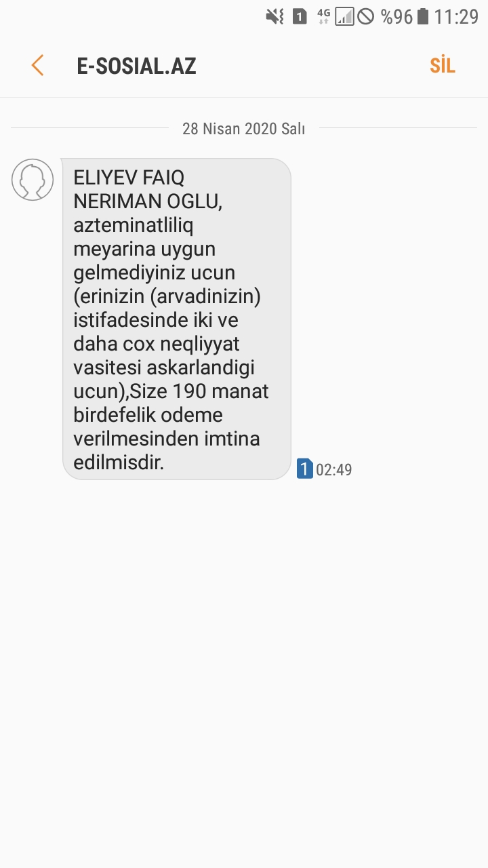Tap the 11:29 status bar clock
Image resolution: width=488 pixels, height=868 pixels.
[456, 16]
